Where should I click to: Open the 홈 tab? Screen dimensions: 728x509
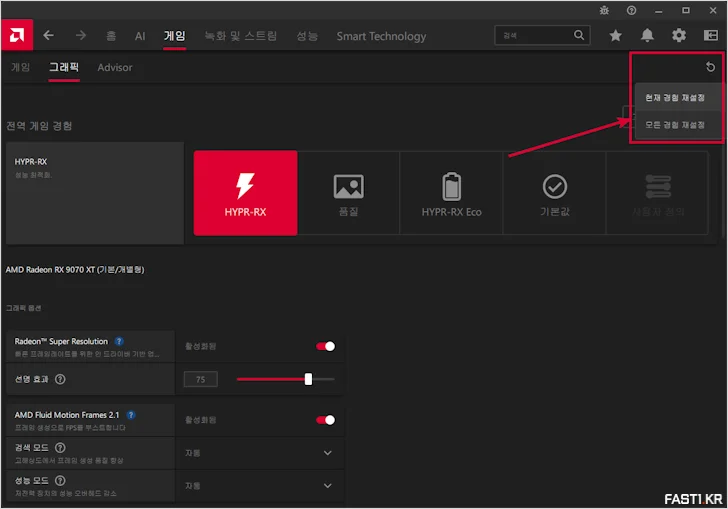(111, 36)
